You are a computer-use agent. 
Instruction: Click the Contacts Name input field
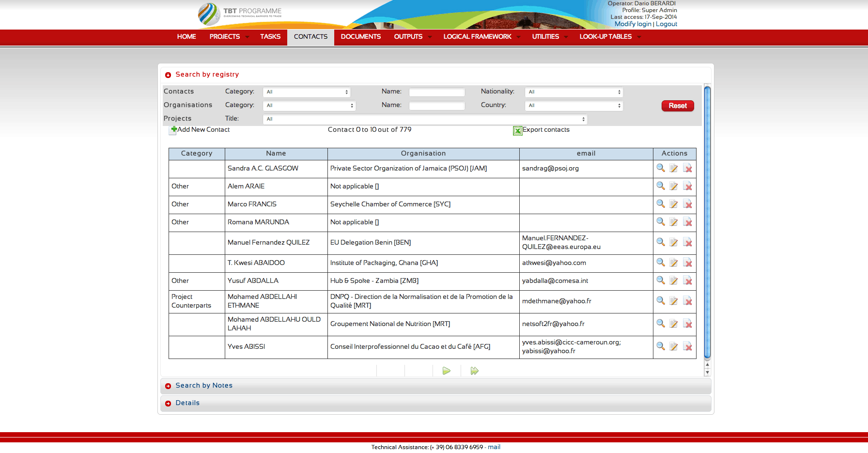437,92
